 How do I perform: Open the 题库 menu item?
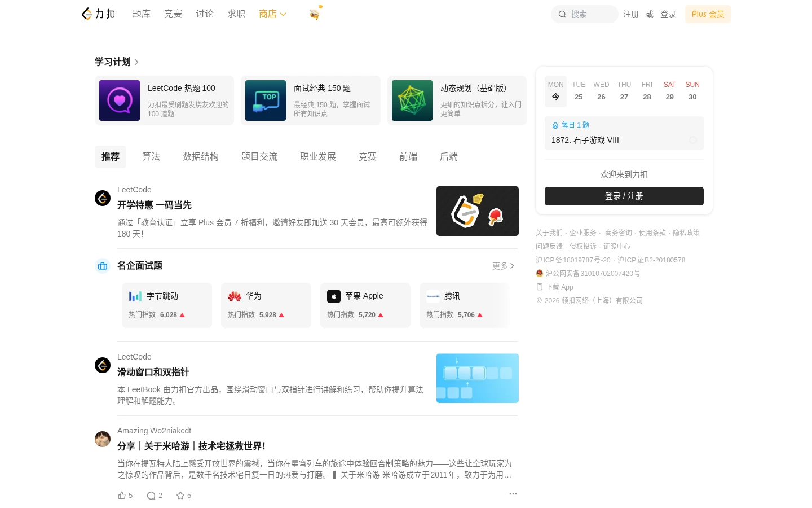point(142,14)
